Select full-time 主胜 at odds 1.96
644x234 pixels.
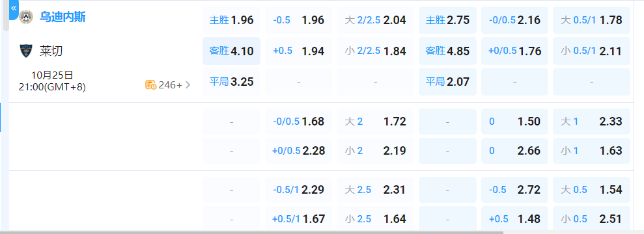[231, 20]
